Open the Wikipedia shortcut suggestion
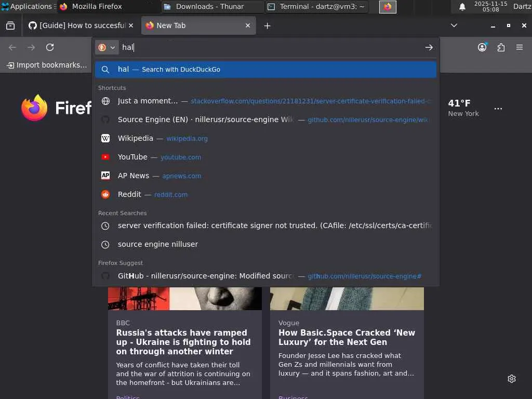Viewport: 532px width, 399px height. pos(265,138)
